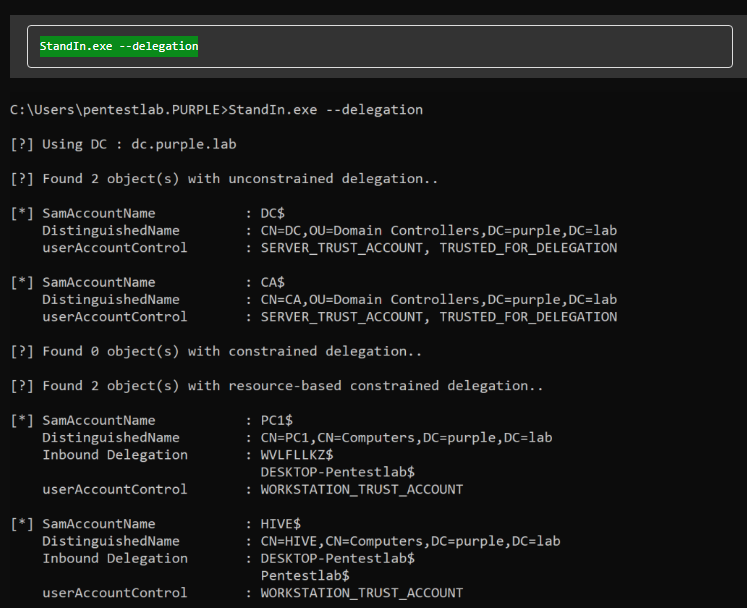Click the constrained delegation zero results line
Image resolution: width=747 pixels, height=608 pixels.
tap(216, 351)
